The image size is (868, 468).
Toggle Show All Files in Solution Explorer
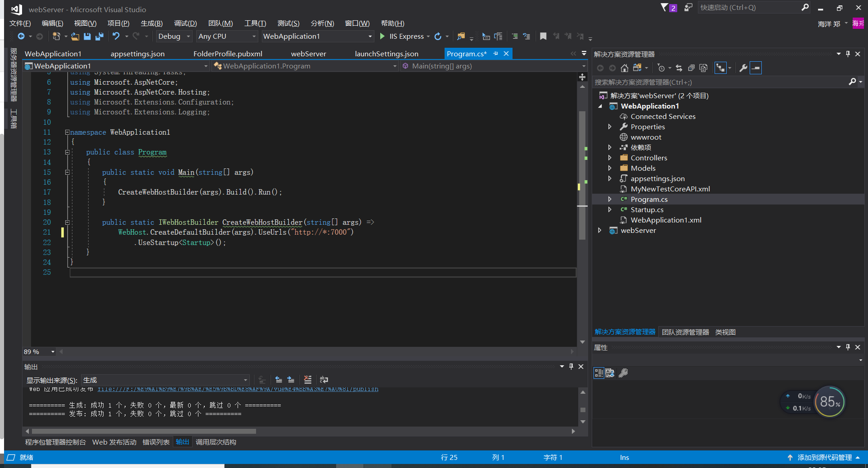click(x=704, y=68)
